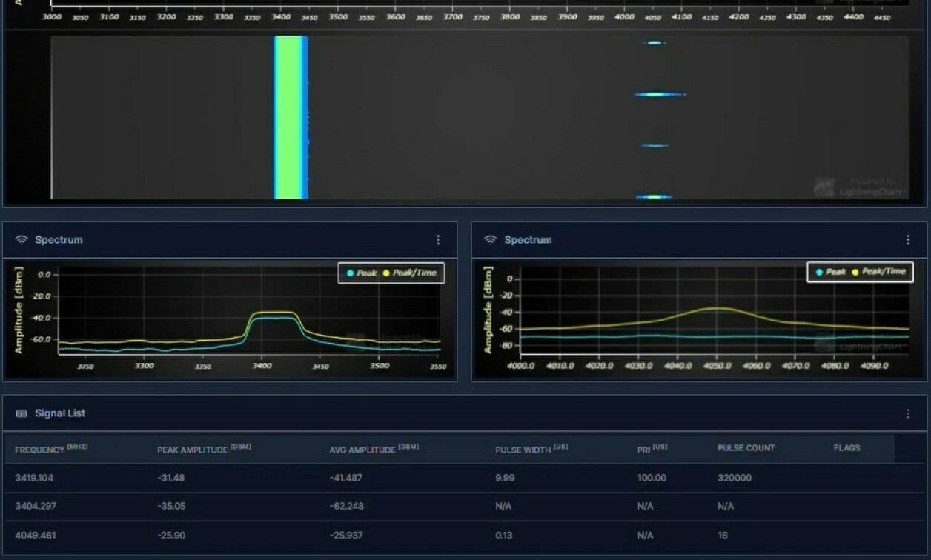Click the PRI column header

pos(649,448)
